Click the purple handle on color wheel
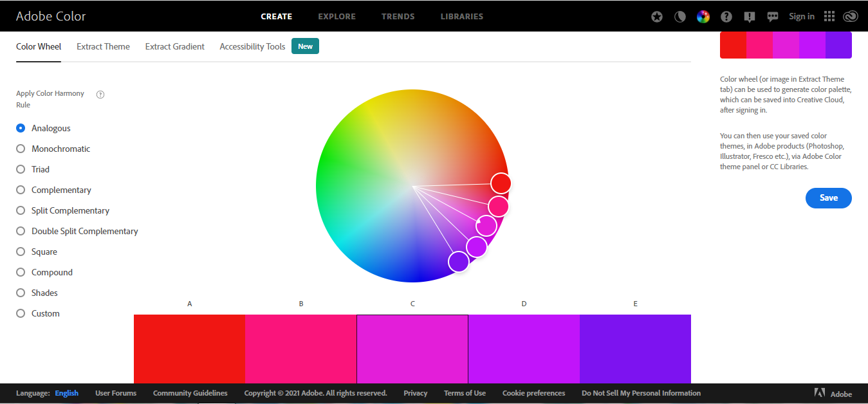 (459, 262)
